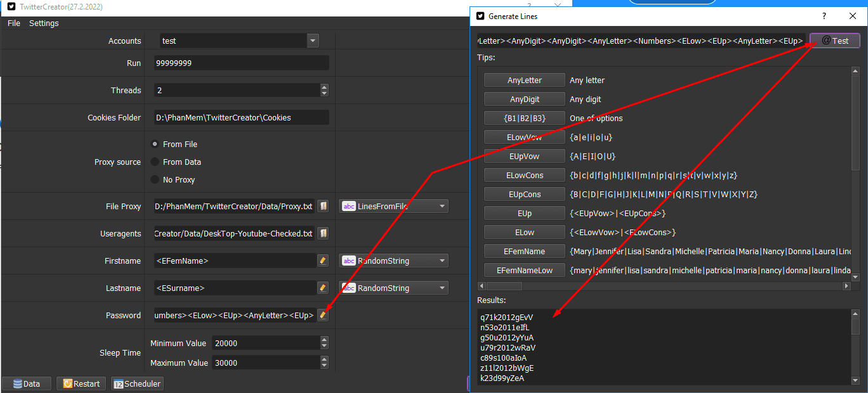The width and height of the screenshot is (868, 393).
Task: Click the Results scrollbar up arrow
Action: tap(855, 313)
